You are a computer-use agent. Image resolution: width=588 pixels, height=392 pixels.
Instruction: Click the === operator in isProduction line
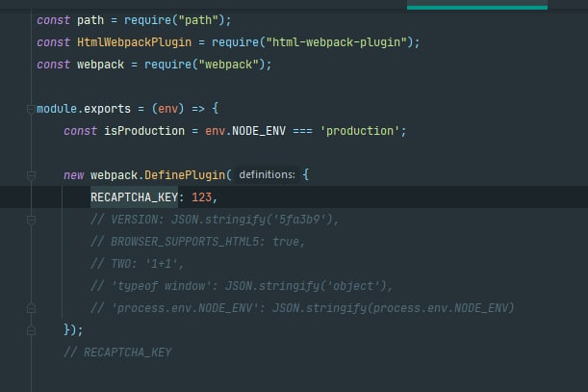(302, 131)
